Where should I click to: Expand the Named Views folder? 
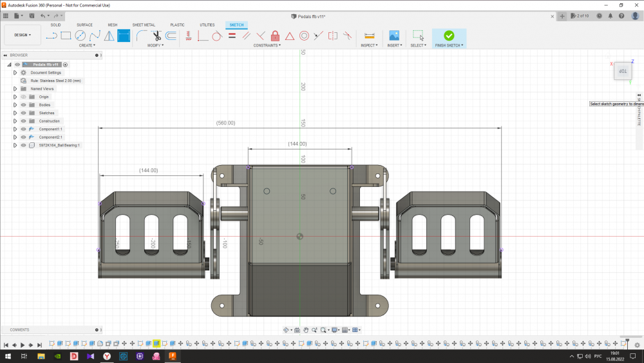15,89
